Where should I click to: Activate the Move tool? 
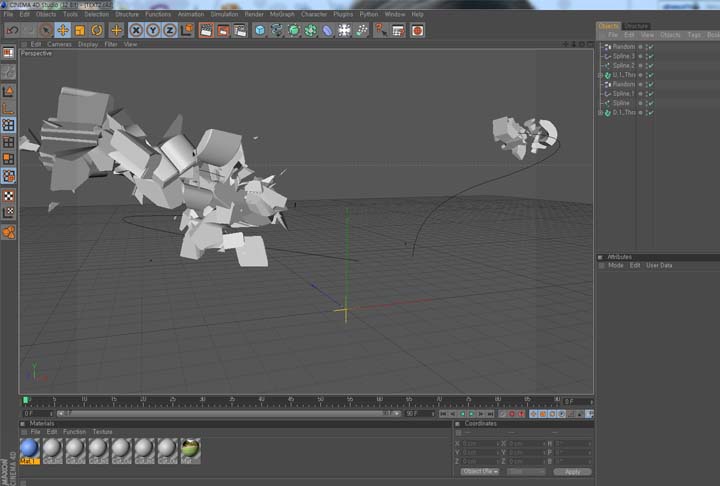pyautogui.click(x=62, y=30)
